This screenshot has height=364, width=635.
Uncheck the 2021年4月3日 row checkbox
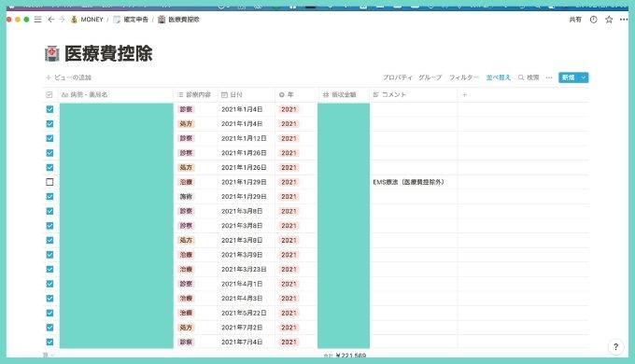coord(49,299)
